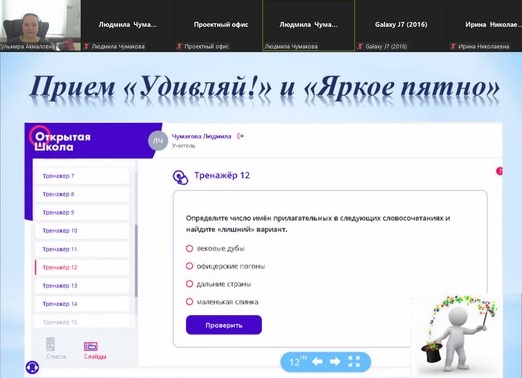Go to previous slide with left arrow
522x378 pixels.
pyautogui.click(x=317, y=362)
